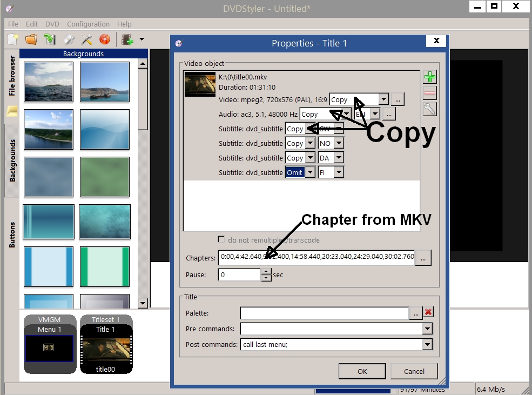The height and width of the screenshot is (395, 532).
Task: Expand the Add file dropdown arrow in toolbar
Action: [142, 39]
